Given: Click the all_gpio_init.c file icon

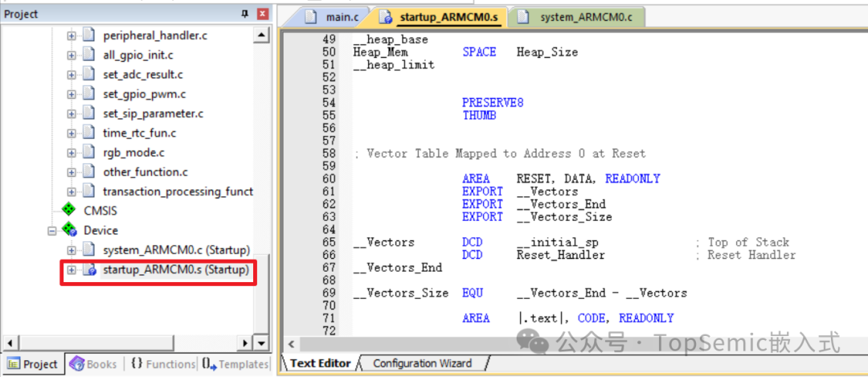Looking at the screenshot, I should click(x=88, y=55).
